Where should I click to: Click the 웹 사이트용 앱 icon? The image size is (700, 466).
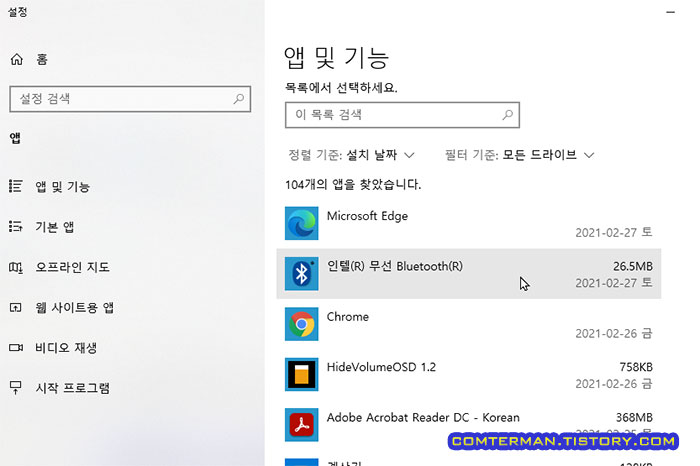click(16, 307)
